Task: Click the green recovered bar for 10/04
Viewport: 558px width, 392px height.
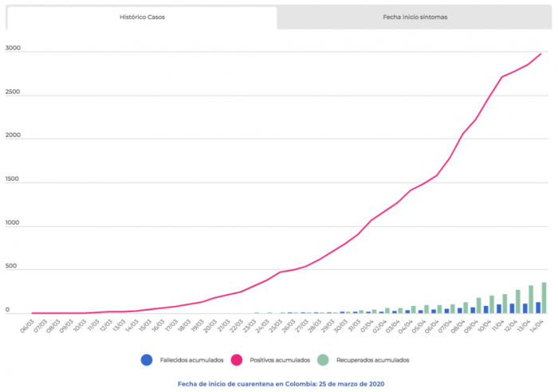Action: tap(492, 304)
